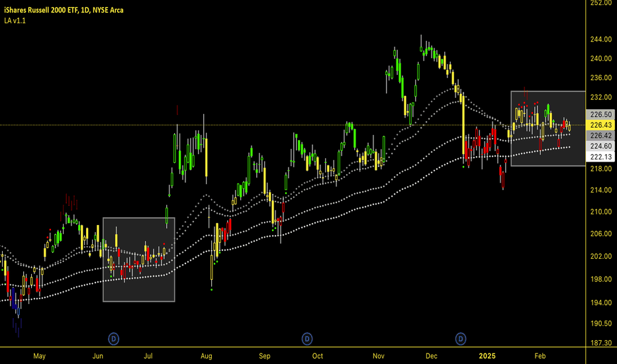Screen dimensions: 617x364
Task: Click the dividend D marker before 2025
Action: point(460,339)
